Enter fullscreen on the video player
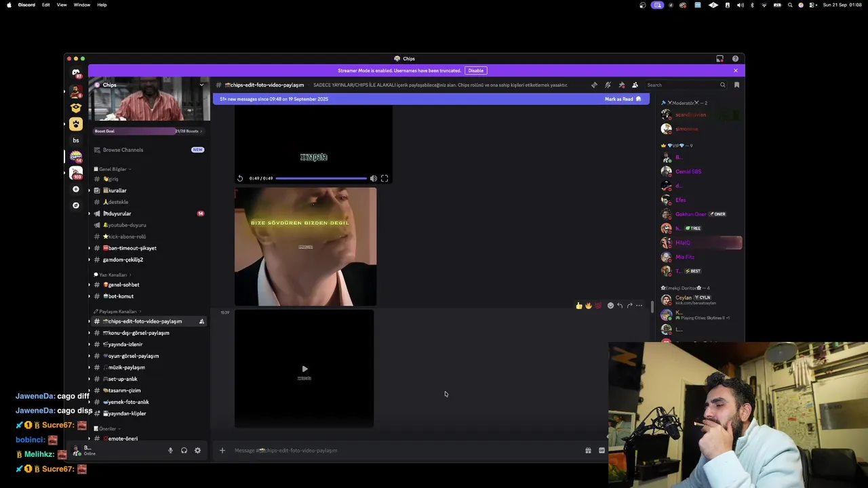868x488 pixels. pyautogui.click(x=384, y=178)
